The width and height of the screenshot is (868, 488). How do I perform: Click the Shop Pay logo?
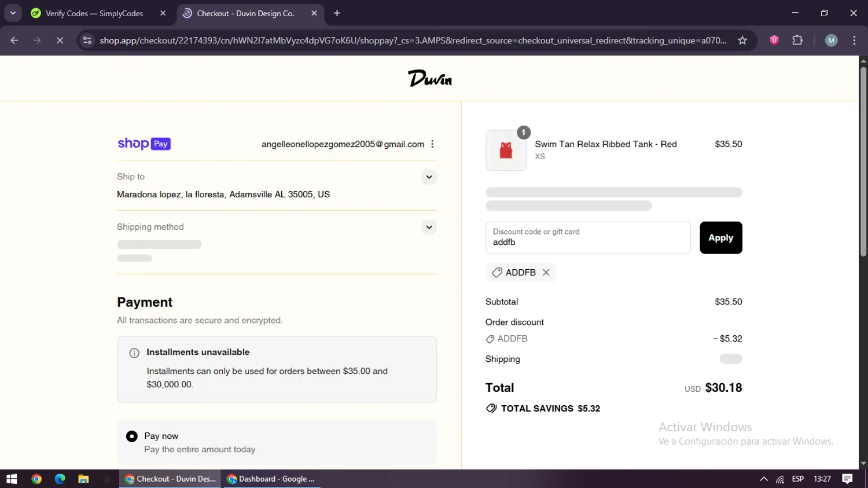144,144
